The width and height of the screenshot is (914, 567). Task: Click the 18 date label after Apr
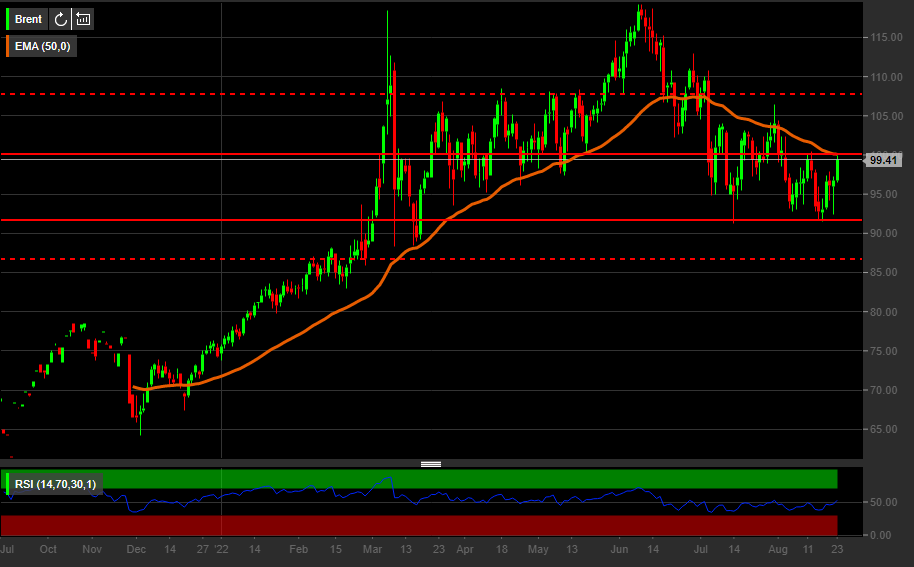click(501, 549)
